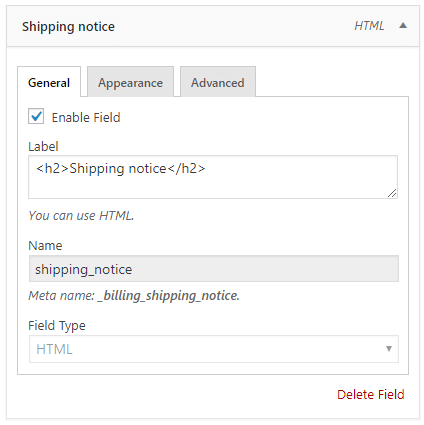Screen dimensions: 424x425
Task: Click the textarea resize handle corner
Action: click(x=392, y=193)
